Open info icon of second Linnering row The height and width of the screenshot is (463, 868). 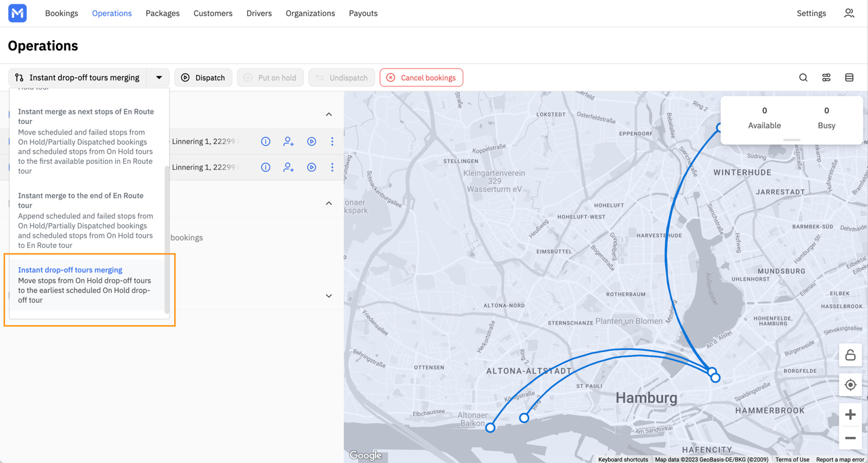tap(266, 168)
